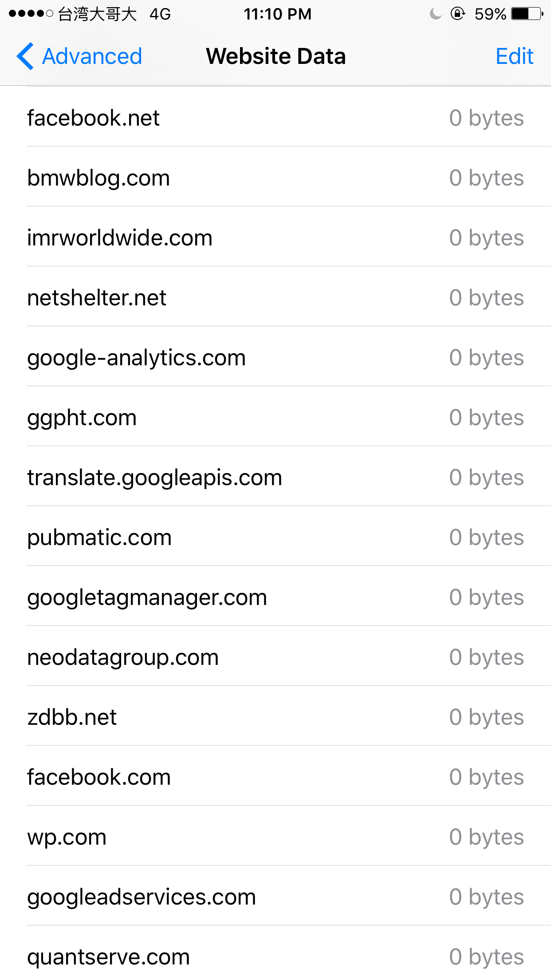
Task: Select google-analytics.com in the list
Action: [x=275, y=358]
